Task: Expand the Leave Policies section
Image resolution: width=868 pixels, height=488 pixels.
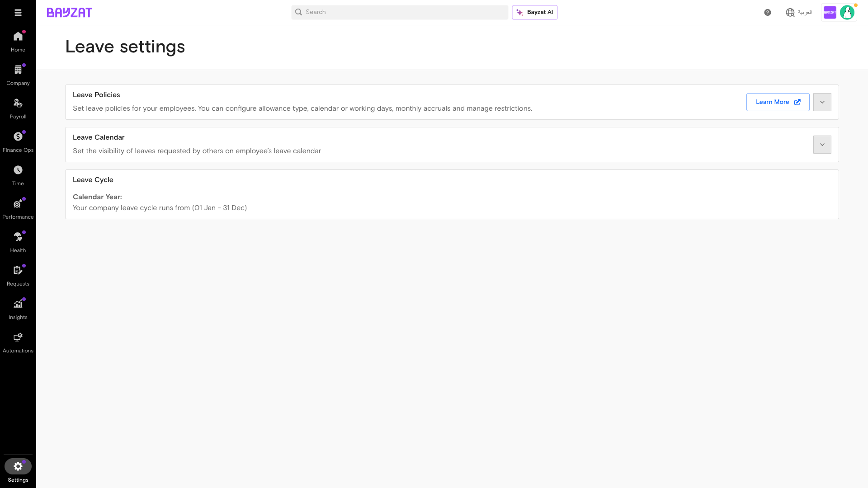Action: click(822, 102)
